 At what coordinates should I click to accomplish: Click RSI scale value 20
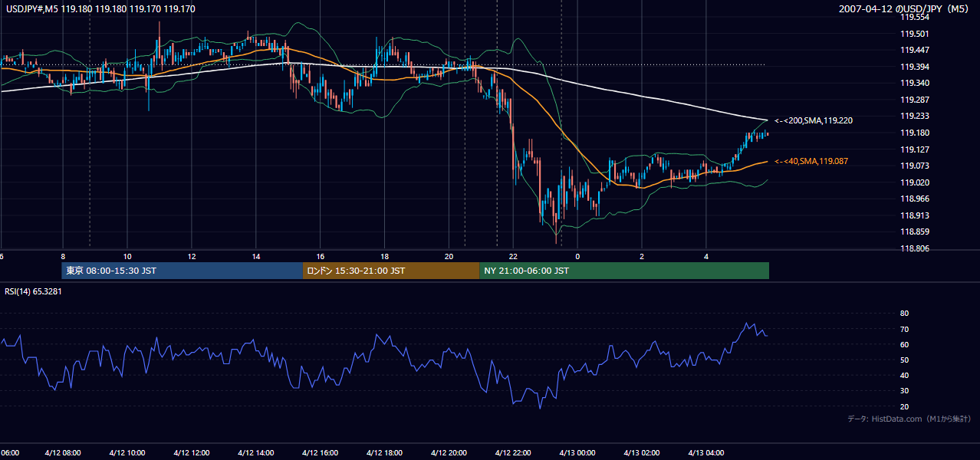[904, 406]
